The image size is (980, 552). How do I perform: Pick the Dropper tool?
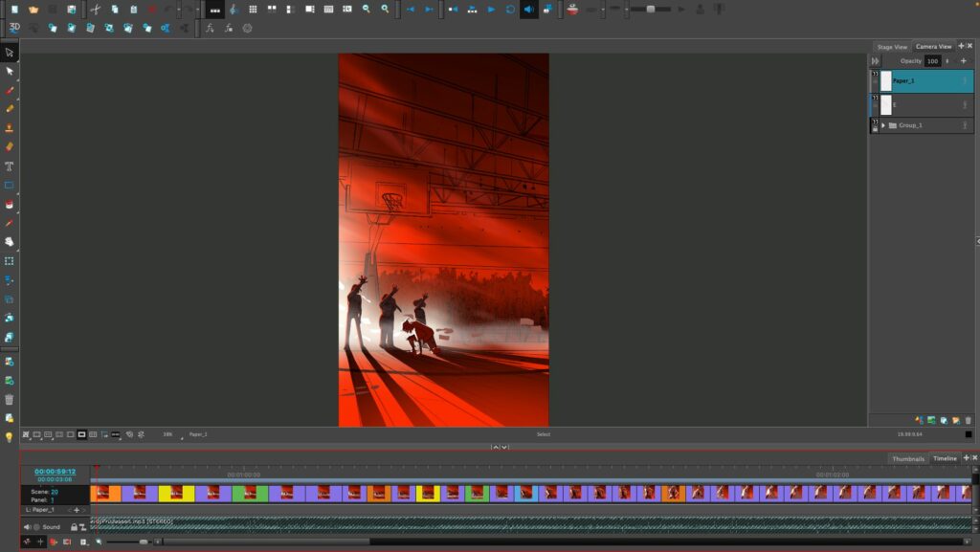point(10,223)
